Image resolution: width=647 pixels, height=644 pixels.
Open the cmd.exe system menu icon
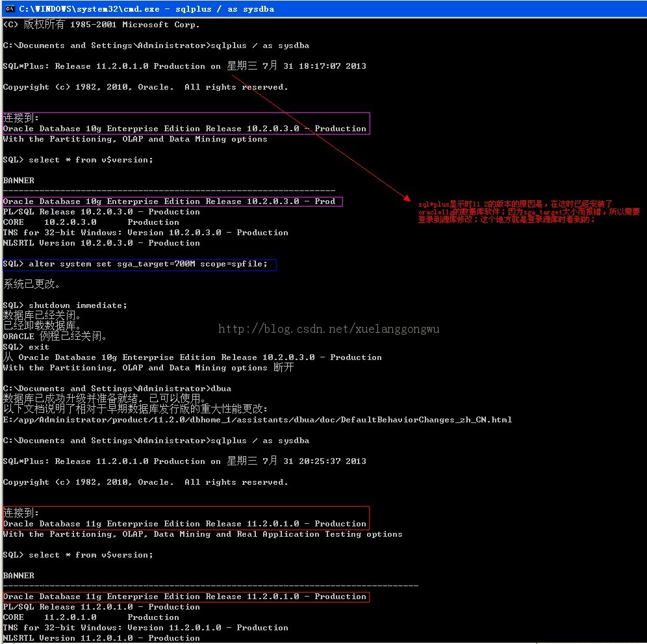click(10, 8)
